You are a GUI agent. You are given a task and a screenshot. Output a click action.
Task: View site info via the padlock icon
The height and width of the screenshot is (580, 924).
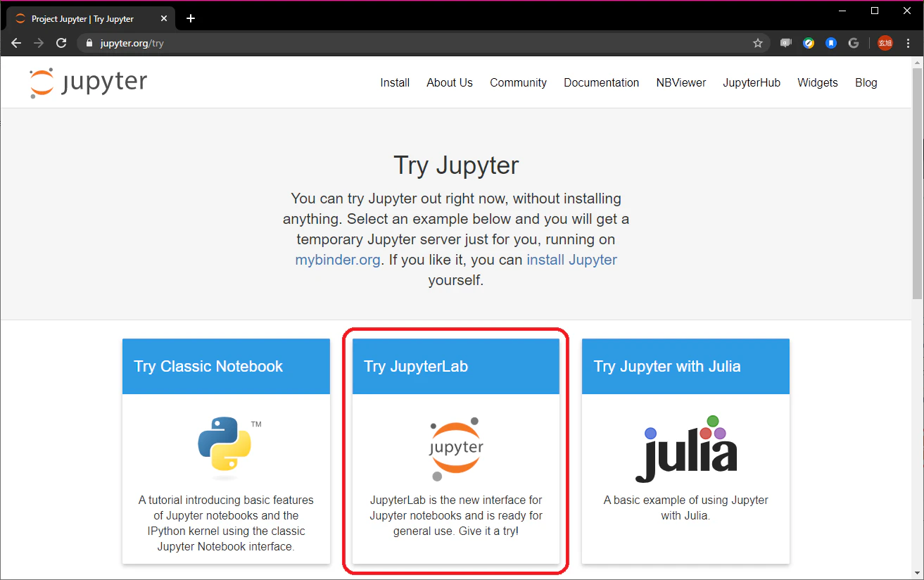[89, 43]
